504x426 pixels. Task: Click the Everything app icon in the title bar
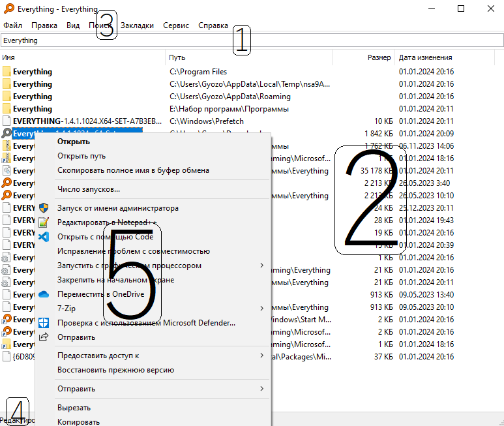(9, 8)
